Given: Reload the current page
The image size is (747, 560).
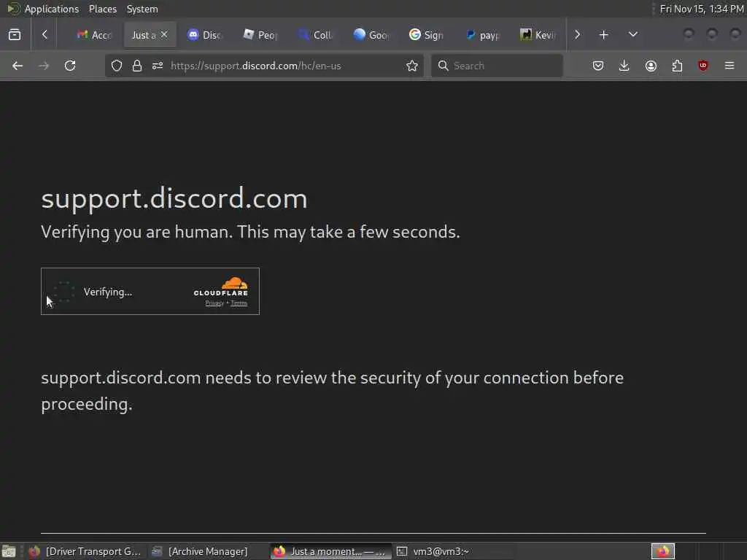Looking at the screenshot, I should 70,66.
